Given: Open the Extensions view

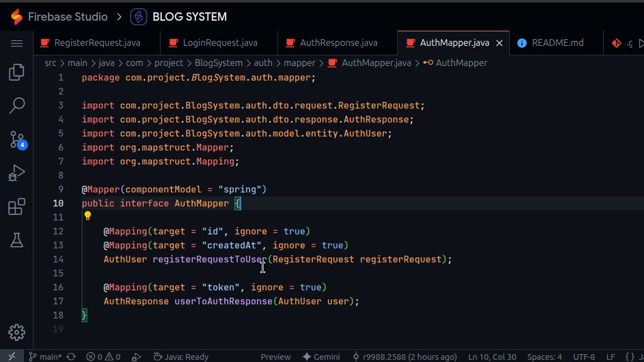Looking at the screenshot, I should coord(17,206).
